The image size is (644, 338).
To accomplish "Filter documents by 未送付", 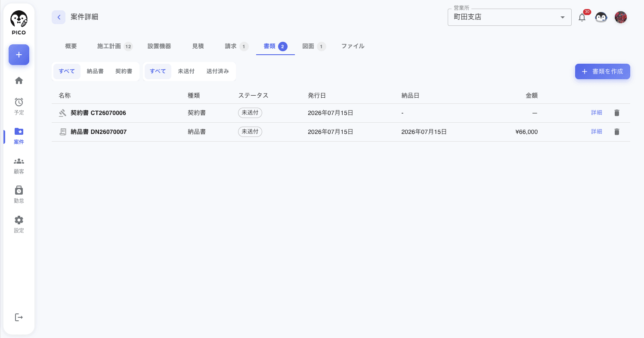I will 186,71.
